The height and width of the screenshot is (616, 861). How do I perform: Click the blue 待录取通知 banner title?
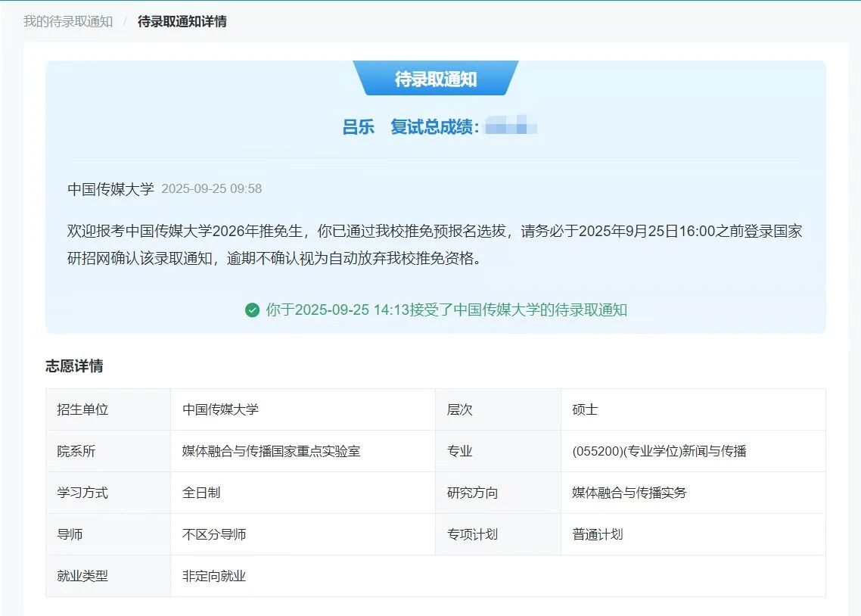click(435, 79)
